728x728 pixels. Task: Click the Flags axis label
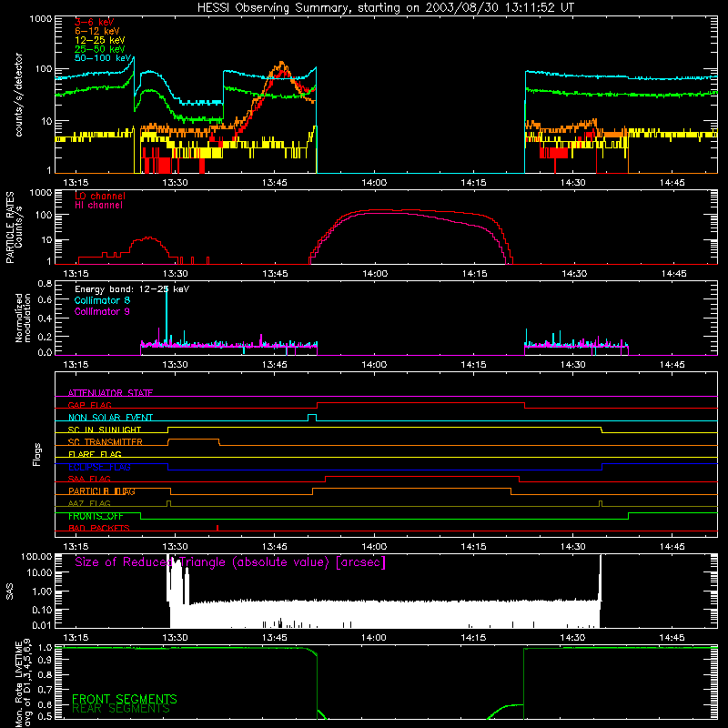pyautogui.click(x=37, y=455)
